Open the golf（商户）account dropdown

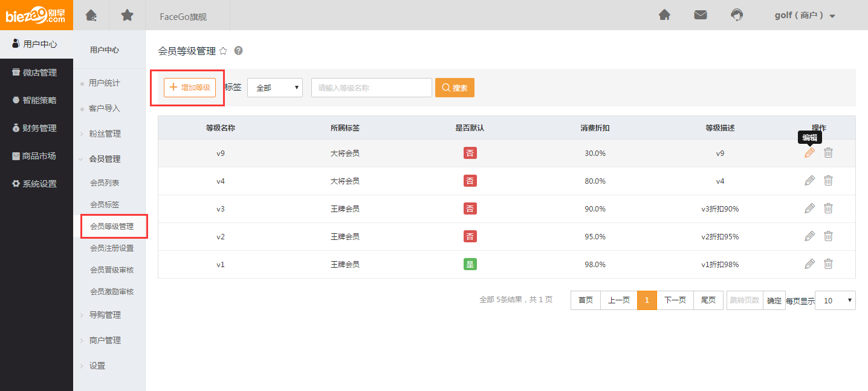pyautogui.click(x=805, y=16)
